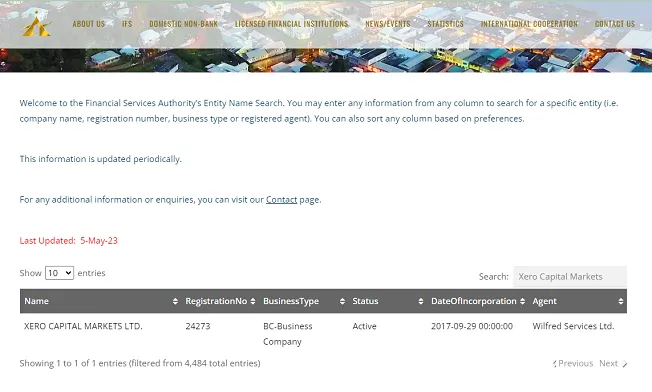652x392 pixels.
Task: Select the 2017-09-29 00:00:00 date cell
Action: 472,326
